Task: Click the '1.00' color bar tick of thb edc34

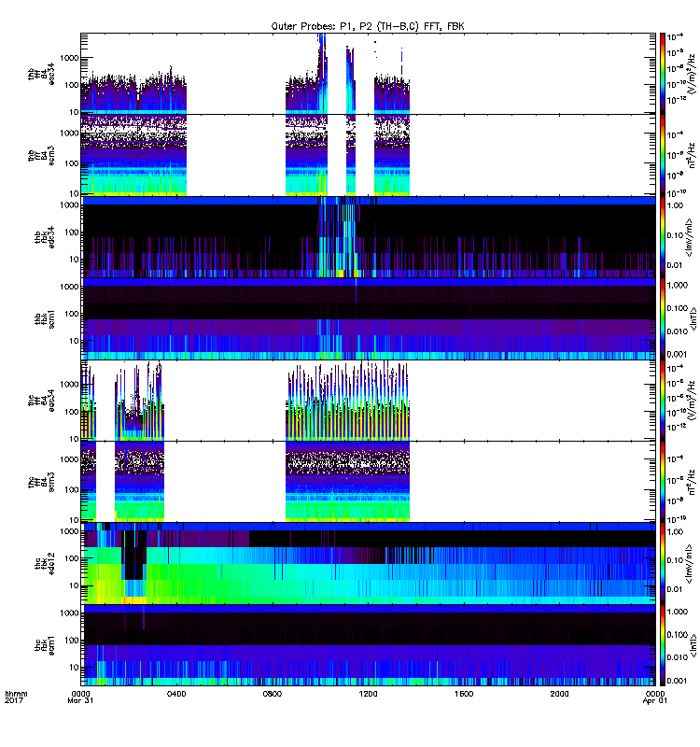Action: 675,205
